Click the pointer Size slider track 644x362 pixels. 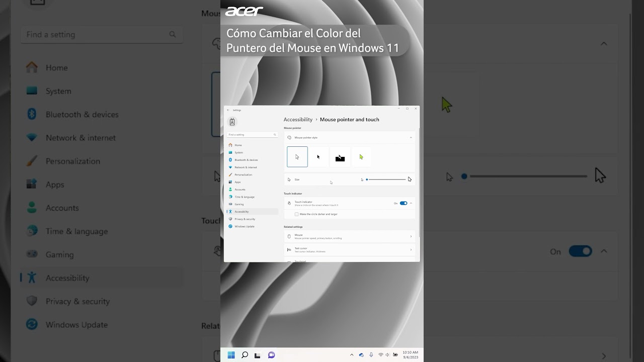386,179
